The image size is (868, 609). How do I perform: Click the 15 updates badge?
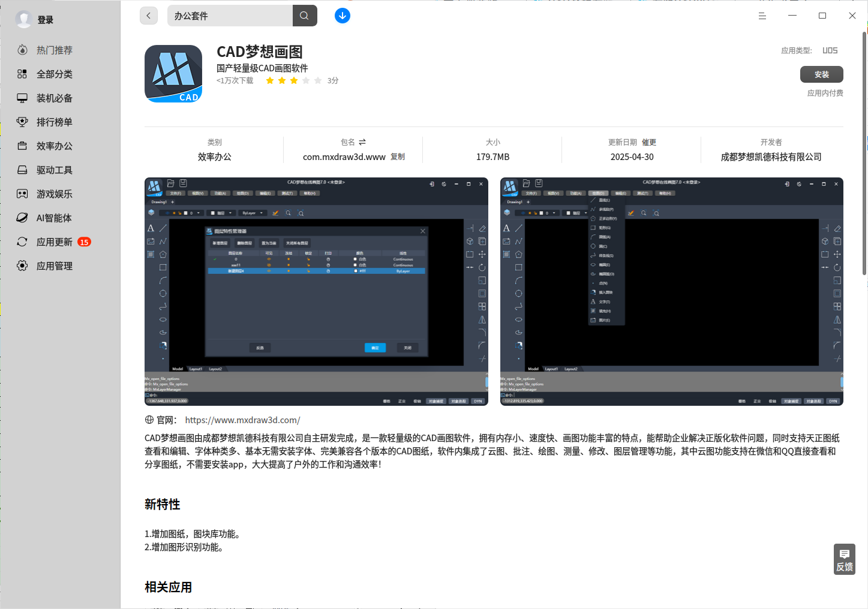pyautogui.click(x=85, y=242)
